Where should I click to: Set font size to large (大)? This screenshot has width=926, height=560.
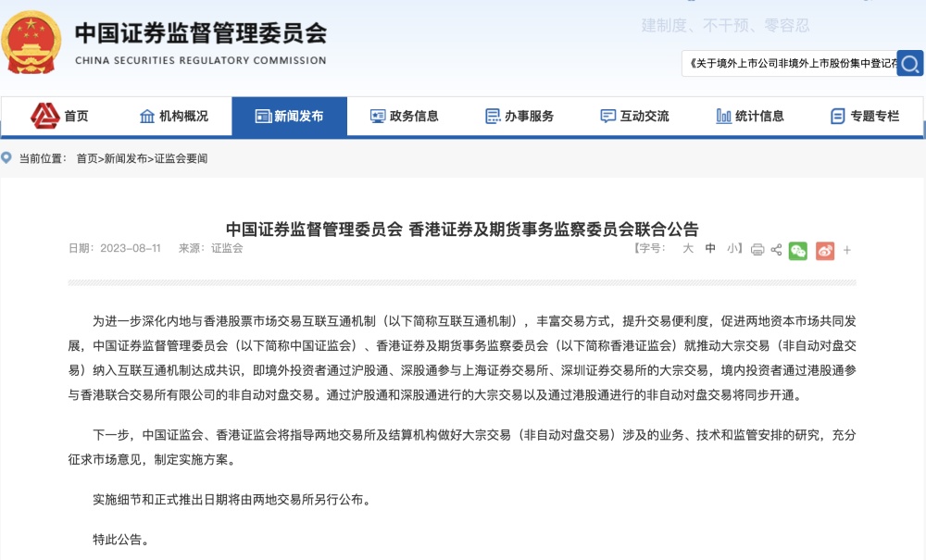pyautogui.click(x=688, y=249)
